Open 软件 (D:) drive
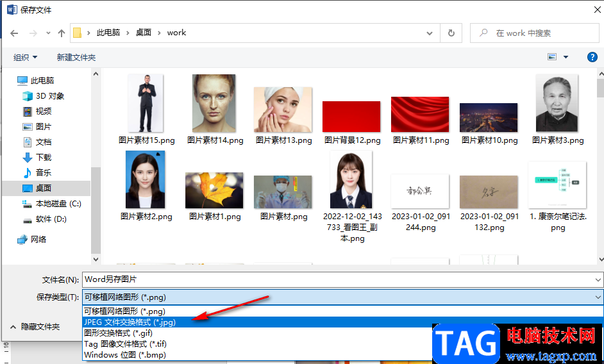 pyautogui.click(x=44, y=219)
